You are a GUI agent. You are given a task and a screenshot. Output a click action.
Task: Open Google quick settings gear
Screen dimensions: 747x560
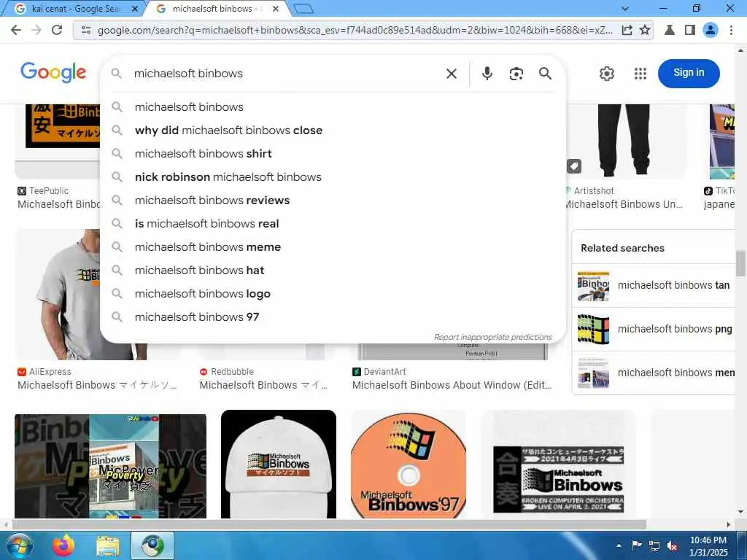[x=606, y=74]
